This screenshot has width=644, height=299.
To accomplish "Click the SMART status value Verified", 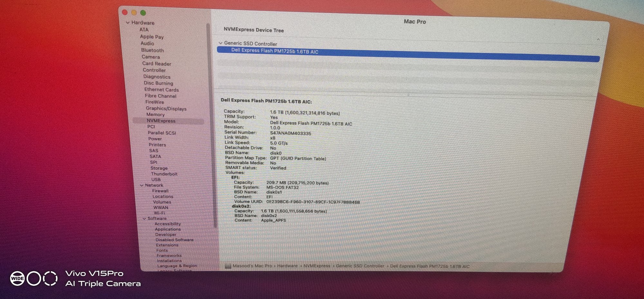I will (278, 168).
